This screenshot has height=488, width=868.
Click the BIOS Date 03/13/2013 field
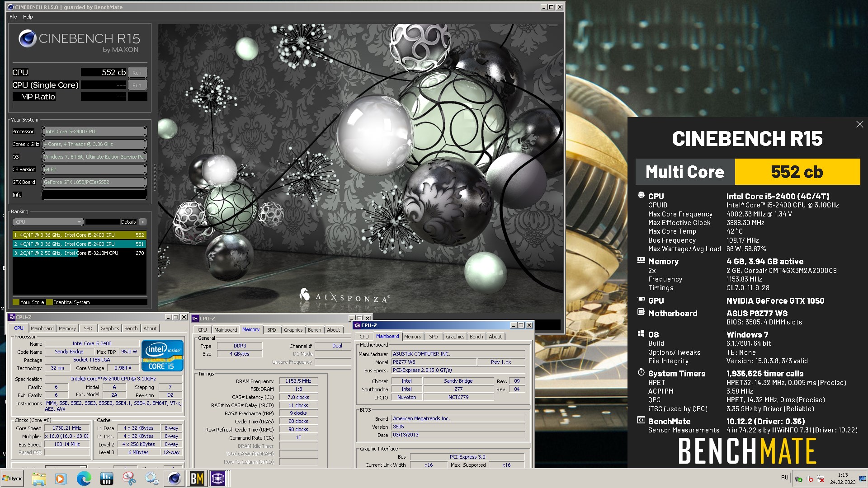(458, 435)
